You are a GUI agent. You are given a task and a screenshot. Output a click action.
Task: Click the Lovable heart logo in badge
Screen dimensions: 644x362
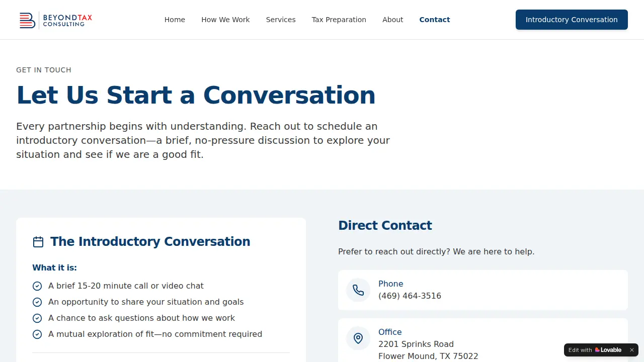597,350
